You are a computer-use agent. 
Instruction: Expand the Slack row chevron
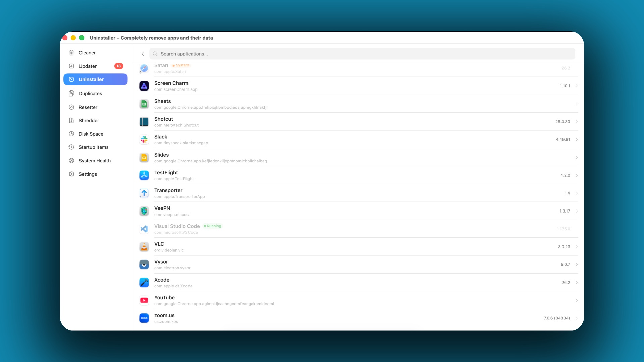576,139
